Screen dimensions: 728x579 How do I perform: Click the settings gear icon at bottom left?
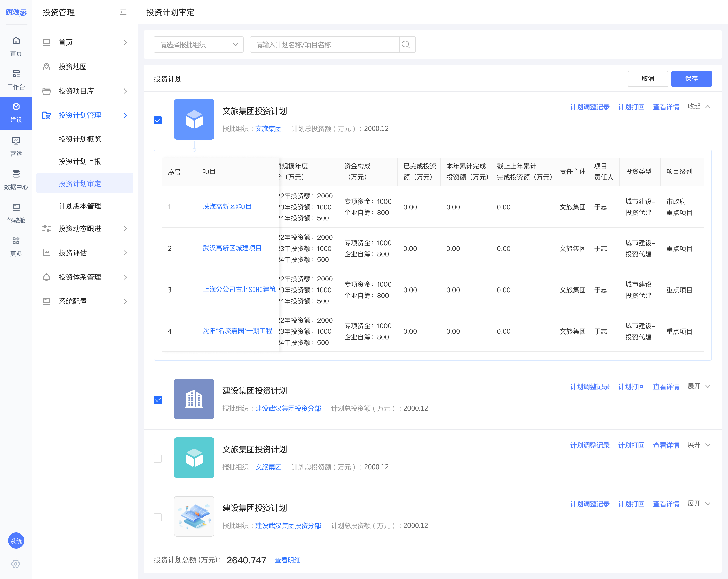pos(16,564)
